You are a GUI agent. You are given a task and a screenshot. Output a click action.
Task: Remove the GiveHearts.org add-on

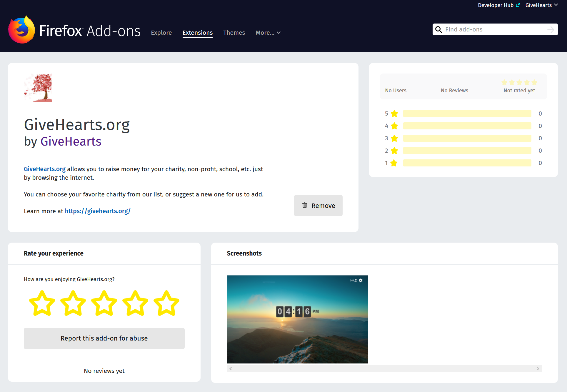pos(318,206)
